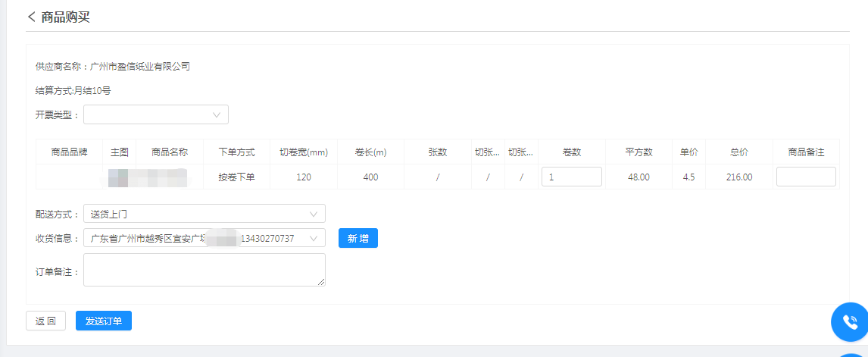Click the 切卷宽(mm) column header
This screenshot has height=357, width=868.
point(303,152)
